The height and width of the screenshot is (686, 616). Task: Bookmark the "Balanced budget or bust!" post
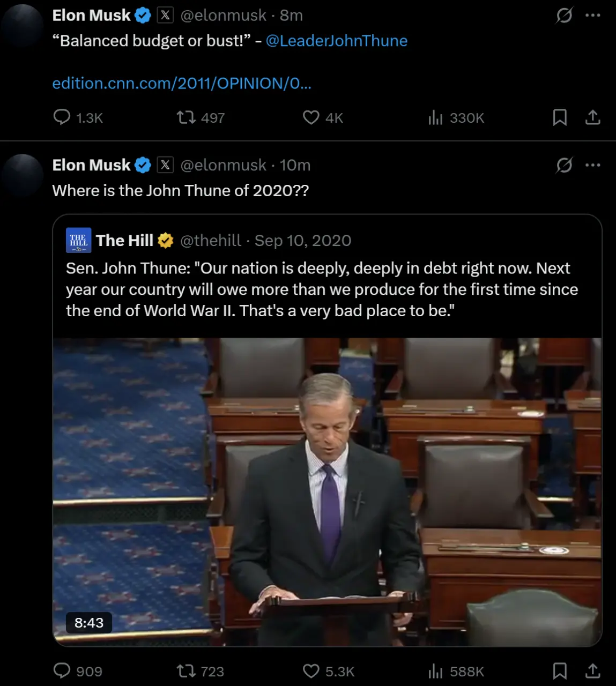coord(560,117)
